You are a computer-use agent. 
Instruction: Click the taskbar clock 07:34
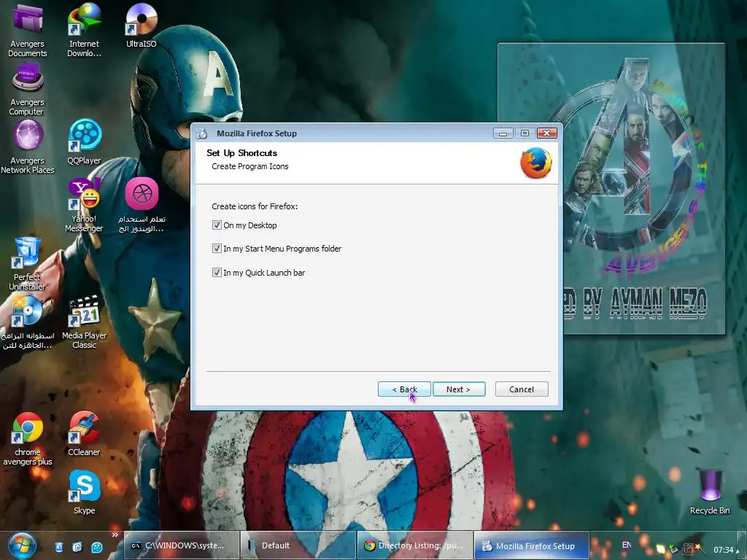point(724,550)
